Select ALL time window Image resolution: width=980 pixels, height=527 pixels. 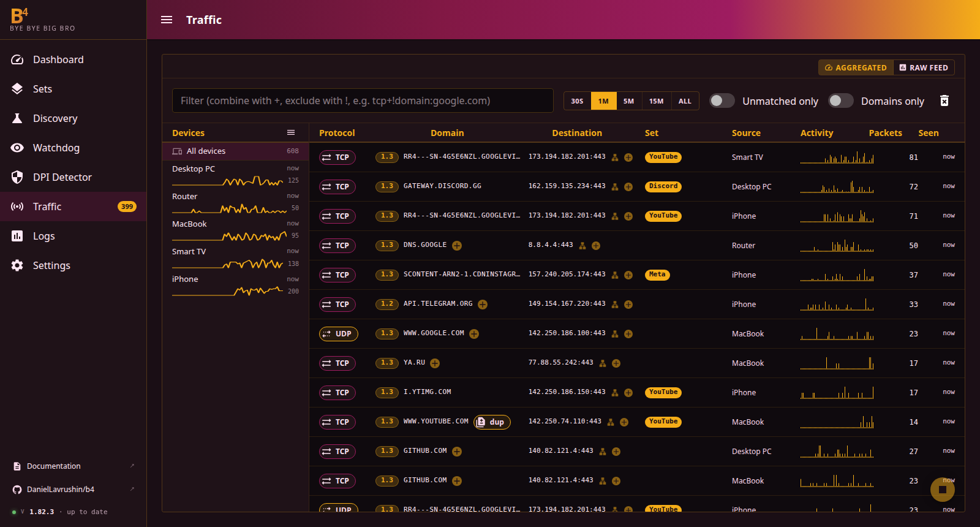coord(685,101)
